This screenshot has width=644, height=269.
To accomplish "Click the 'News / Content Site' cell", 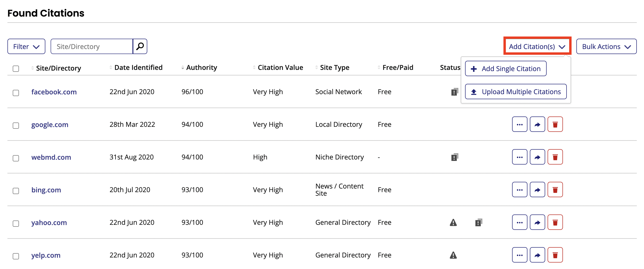I will tap(339, 190).
